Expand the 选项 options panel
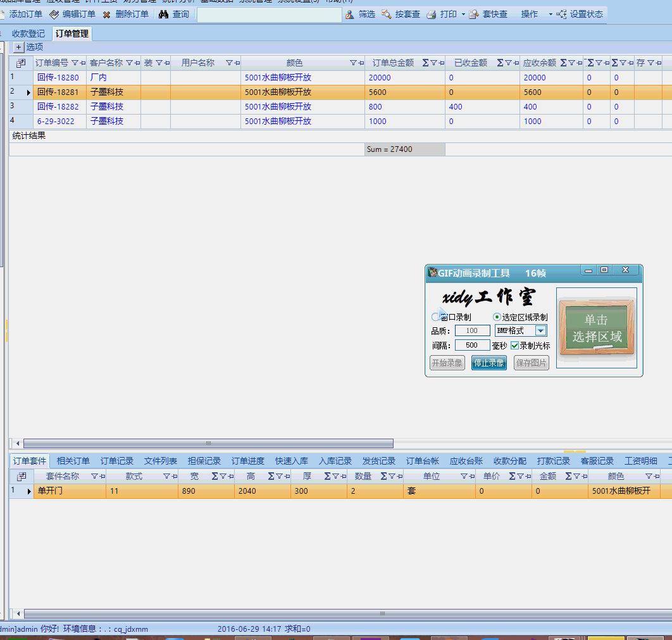This screenshot has width=672, height=640. click(x=18, y=47)
